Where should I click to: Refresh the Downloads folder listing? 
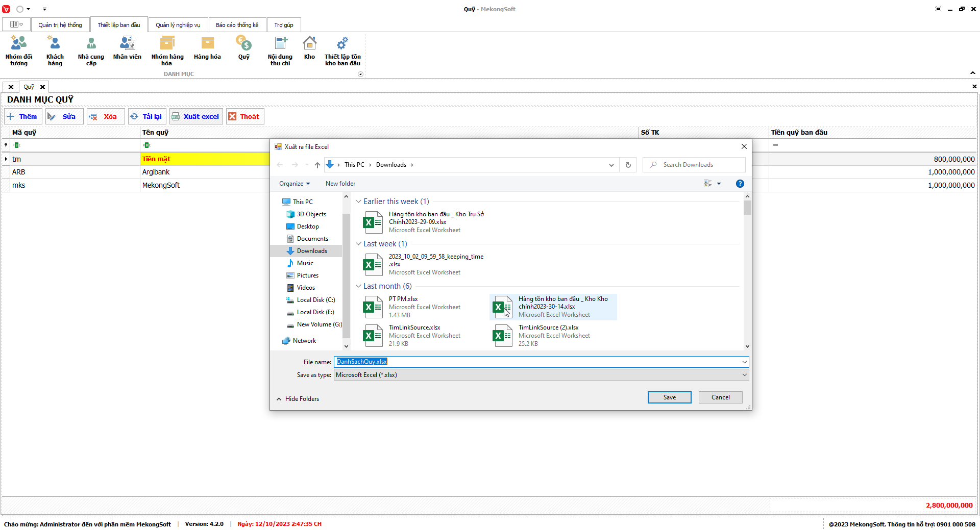[628, 165]
